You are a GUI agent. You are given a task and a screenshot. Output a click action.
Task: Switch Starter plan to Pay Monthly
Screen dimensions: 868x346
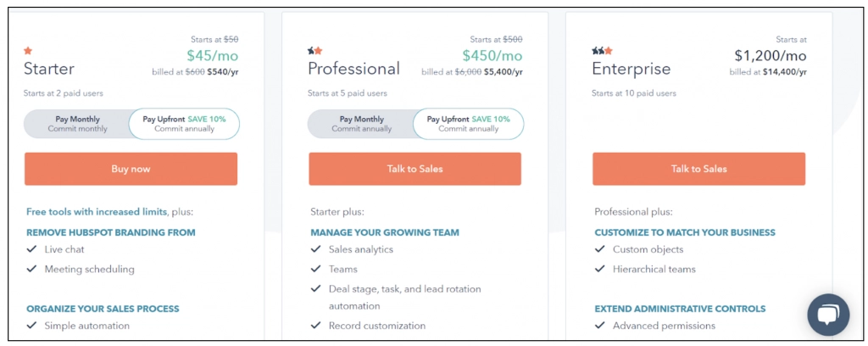click(x=77, y=124)
